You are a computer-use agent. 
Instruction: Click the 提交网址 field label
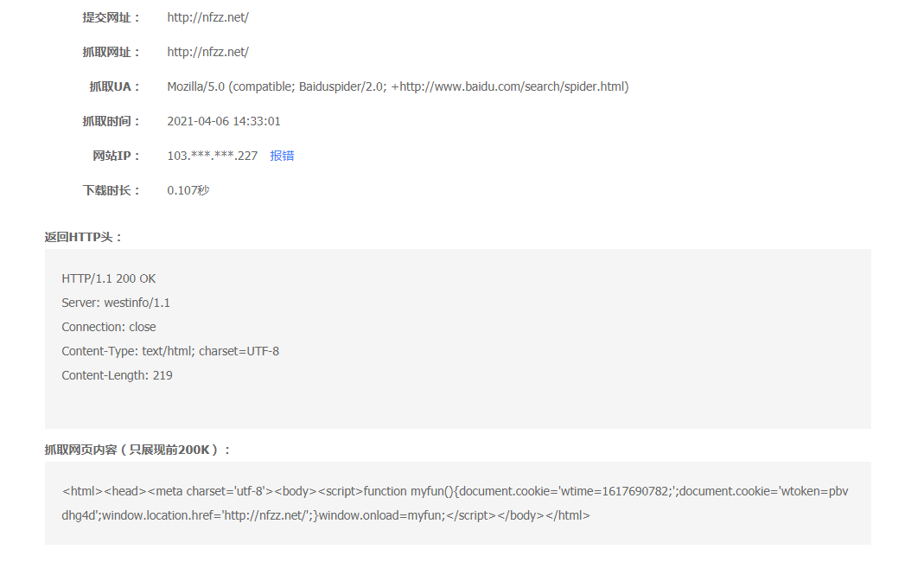point(111,17)
